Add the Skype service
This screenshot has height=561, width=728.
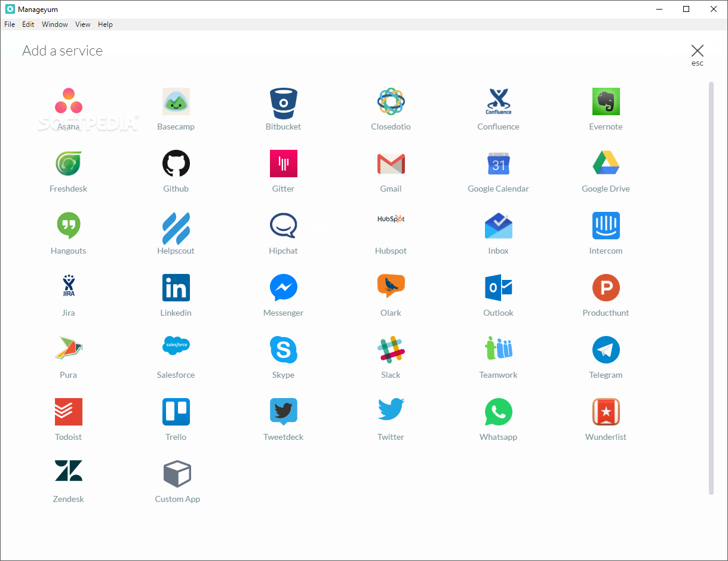point(284,350)
